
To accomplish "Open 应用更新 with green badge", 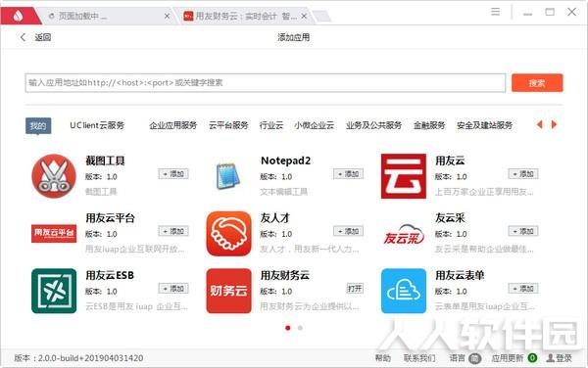I will click(x=514, y=358).
